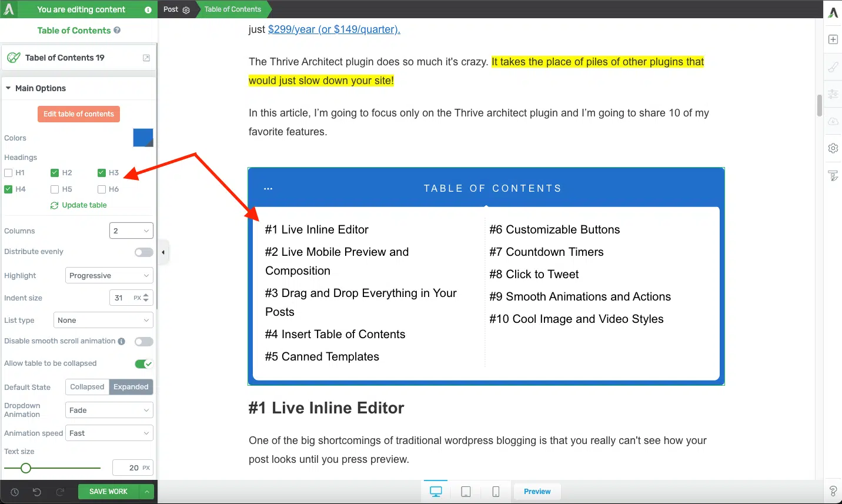Enable the Distribute evenly toggle

pos(143,252)
